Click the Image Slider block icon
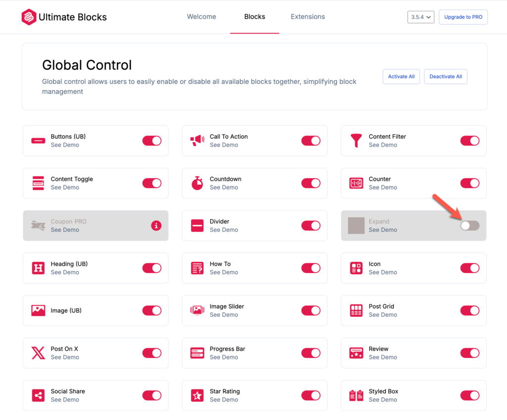The image size is (507, 420). pos(197,311)
